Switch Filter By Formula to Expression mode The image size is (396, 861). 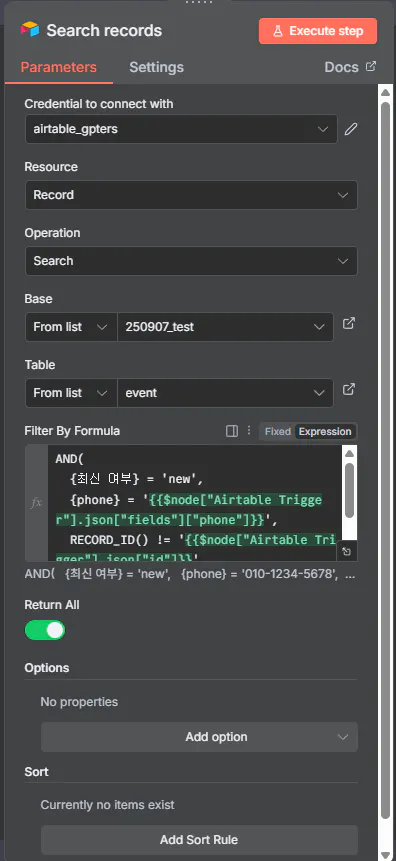(x=325, y=432)
